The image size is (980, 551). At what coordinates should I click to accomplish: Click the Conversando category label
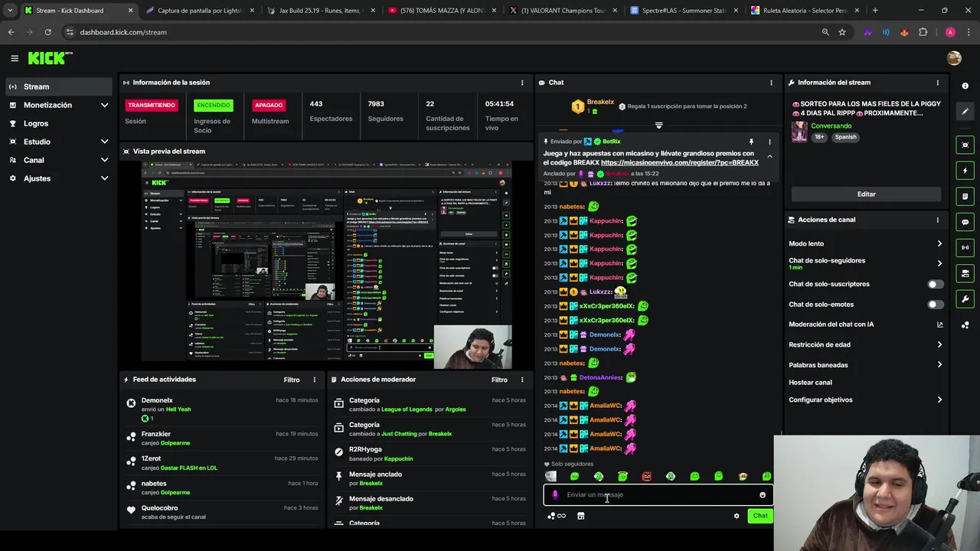point(831,126)
